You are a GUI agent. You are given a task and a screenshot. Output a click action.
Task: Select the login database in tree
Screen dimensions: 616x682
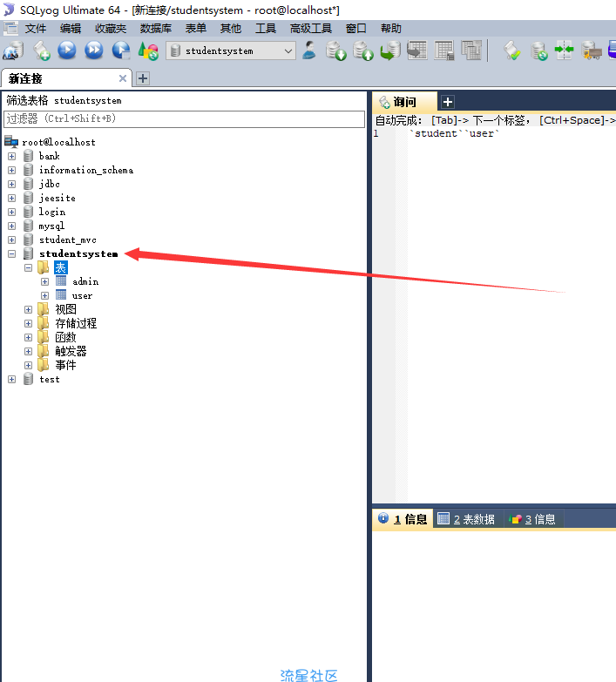[51, 212]
